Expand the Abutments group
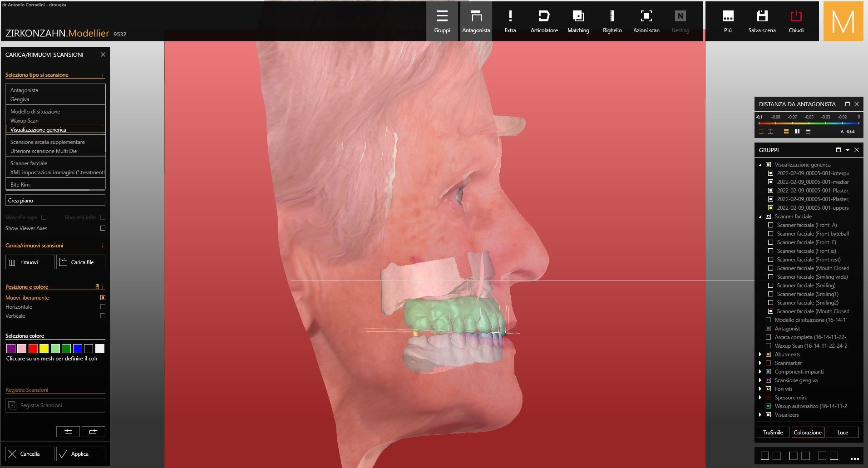 coord(760,355)
